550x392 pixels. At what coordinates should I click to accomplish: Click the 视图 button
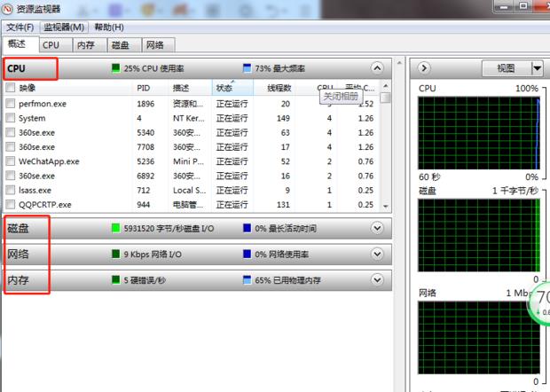506,68
